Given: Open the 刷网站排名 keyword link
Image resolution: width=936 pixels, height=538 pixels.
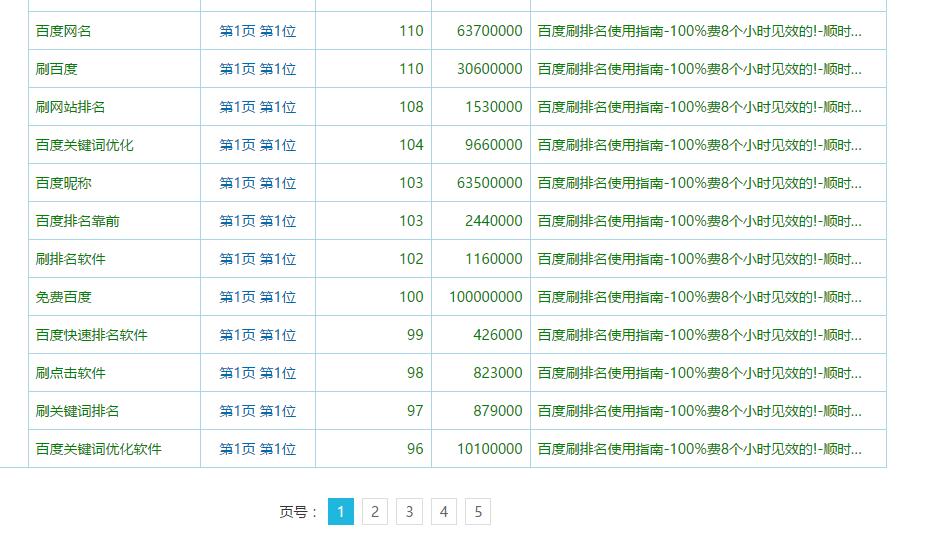Looking at the screenshot, I should click(x=70, y=107).
